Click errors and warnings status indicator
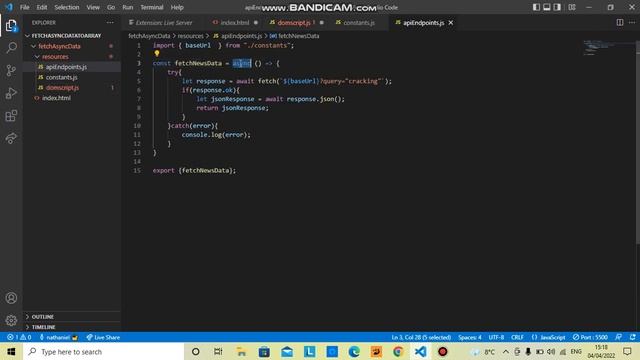The height and width of the screenshot is (360, 640). [19, 338]
